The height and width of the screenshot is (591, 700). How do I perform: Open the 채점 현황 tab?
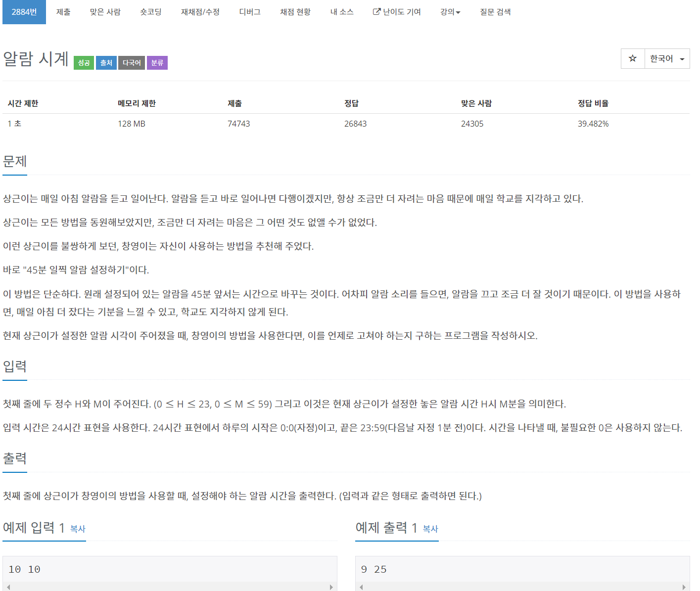click(295, 12)
